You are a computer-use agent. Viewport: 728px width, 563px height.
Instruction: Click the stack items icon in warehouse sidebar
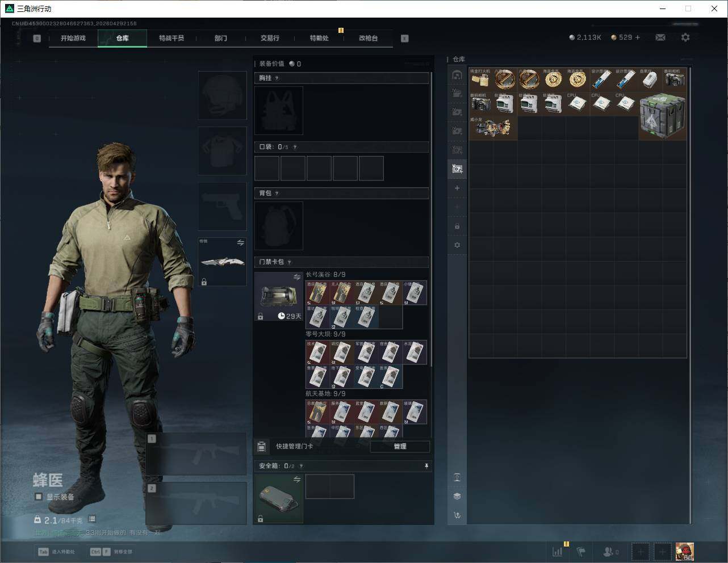457,496
